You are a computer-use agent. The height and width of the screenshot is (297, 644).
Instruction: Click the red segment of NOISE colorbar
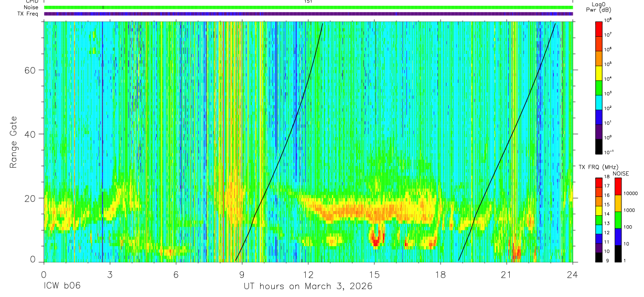point(618,186)
